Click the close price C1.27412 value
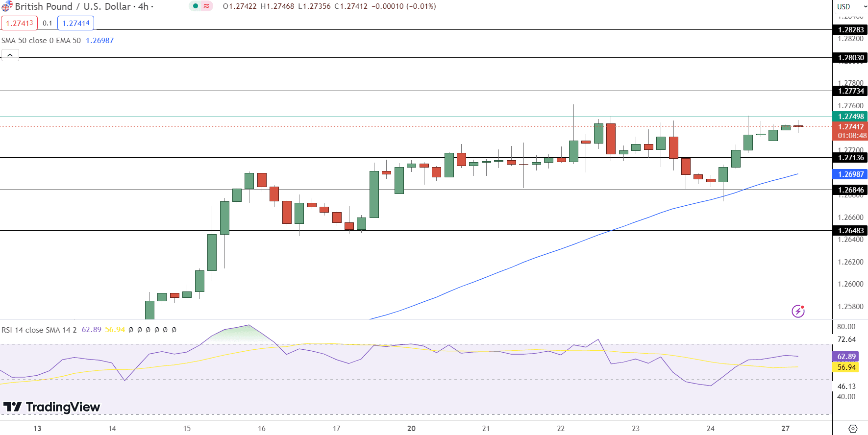 point(351,6)
